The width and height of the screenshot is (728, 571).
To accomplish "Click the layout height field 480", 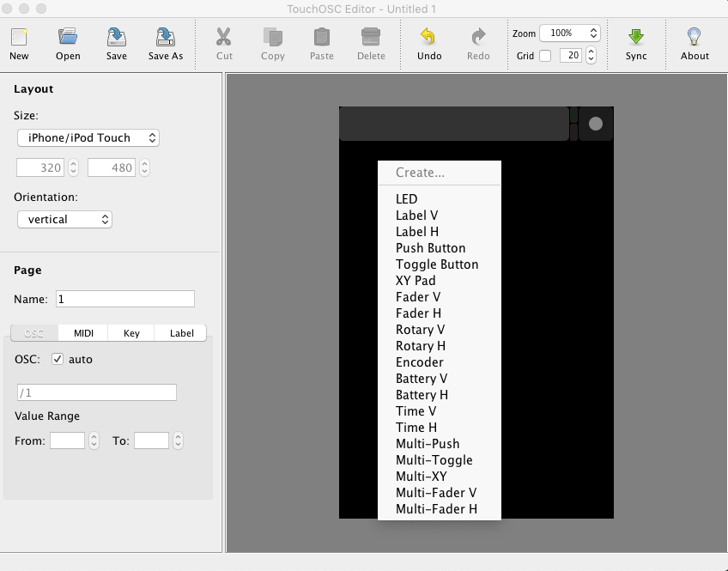I will click(x=112, y=167).
